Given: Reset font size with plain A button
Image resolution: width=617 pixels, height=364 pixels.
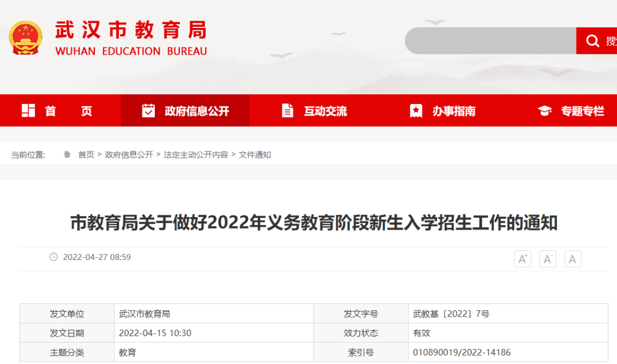Looking at the screenshot, I should (573, 259).
